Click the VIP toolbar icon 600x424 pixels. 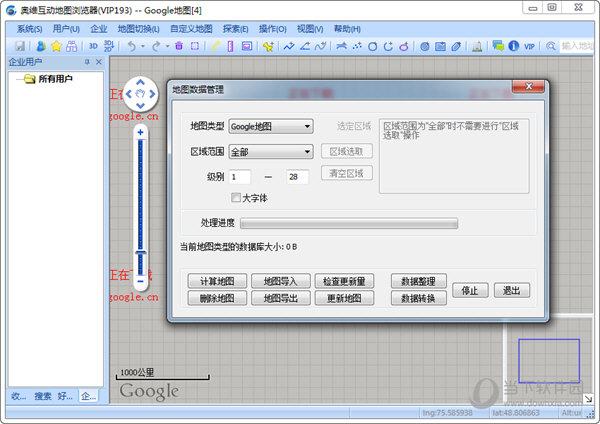click(529, 46)
